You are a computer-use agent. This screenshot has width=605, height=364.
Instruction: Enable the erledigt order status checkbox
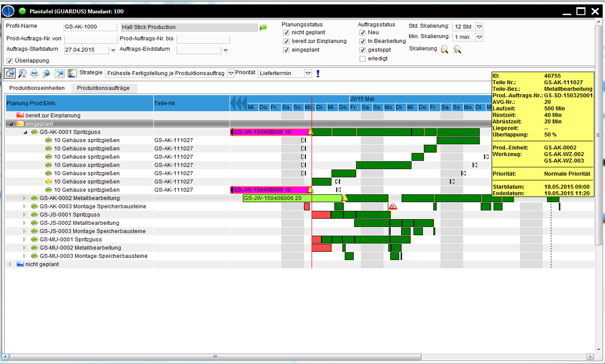pos(362,59)
